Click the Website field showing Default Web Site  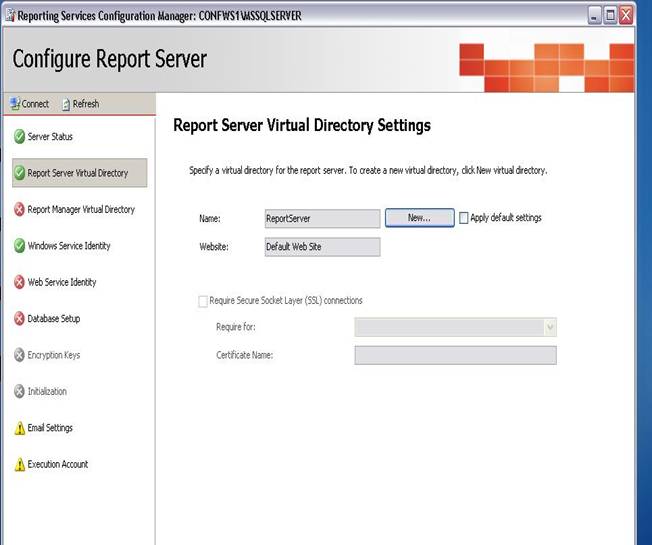coord(321,247)
